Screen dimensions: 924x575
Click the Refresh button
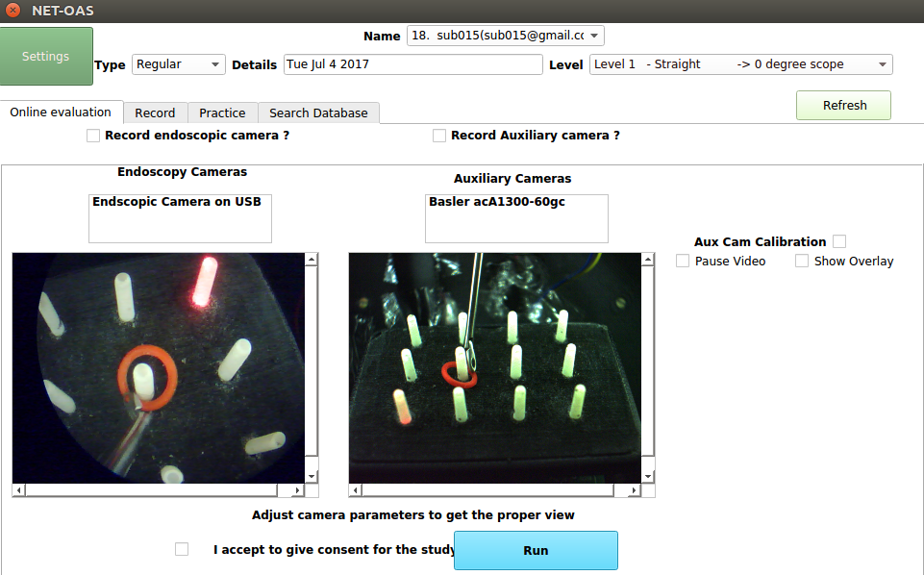pos(843,106)
